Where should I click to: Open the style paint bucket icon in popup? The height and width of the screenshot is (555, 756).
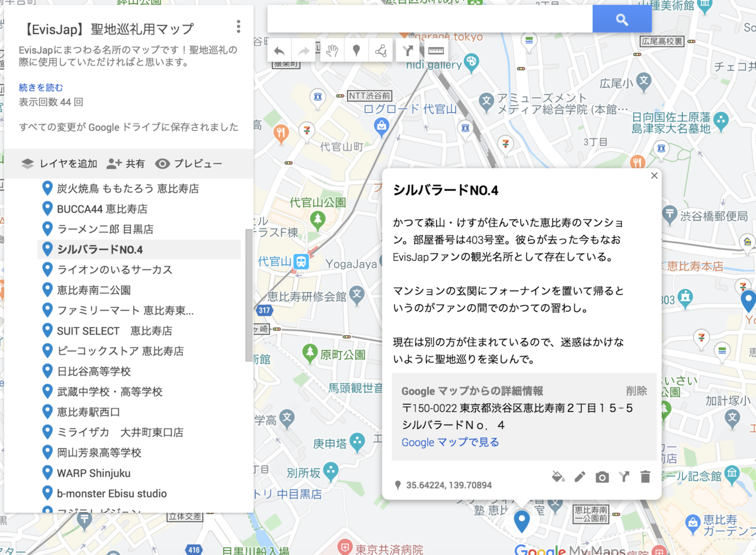click(x=558, y=477)
